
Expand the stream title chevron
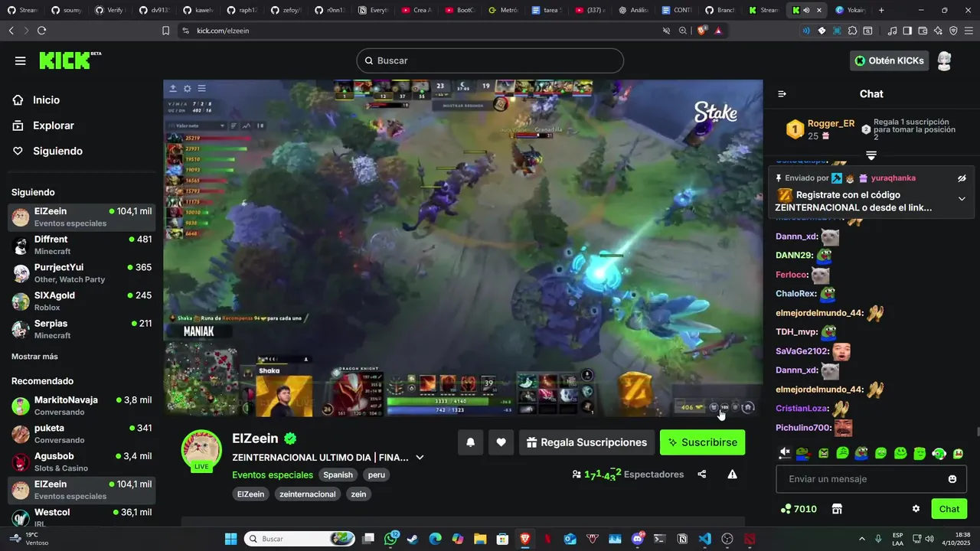[x=420, y=458]
